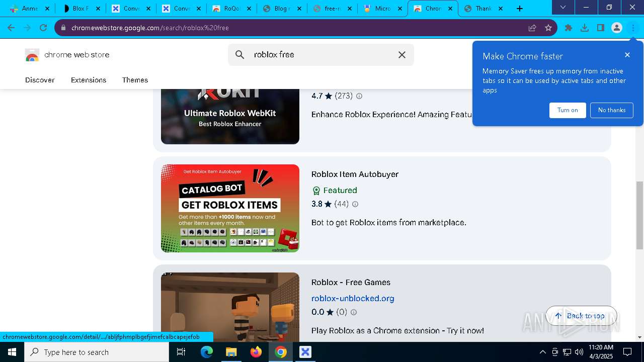Click the page vertical scrollbar thumb
The height and width of the screenshot is (362, 644).
click(639, 215)
